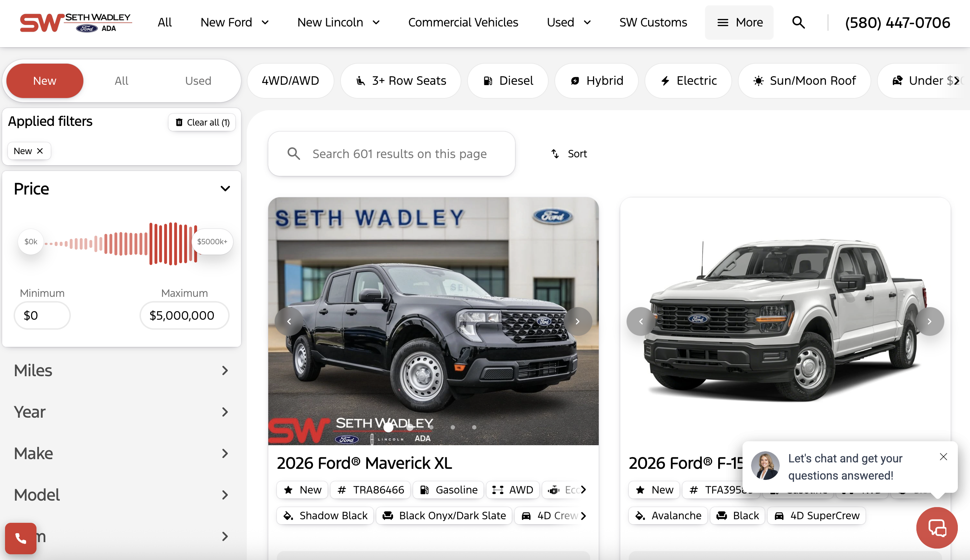Close the chat prompt popup
The width and height of the screenshot is (970, 560).
pos(943,457)
